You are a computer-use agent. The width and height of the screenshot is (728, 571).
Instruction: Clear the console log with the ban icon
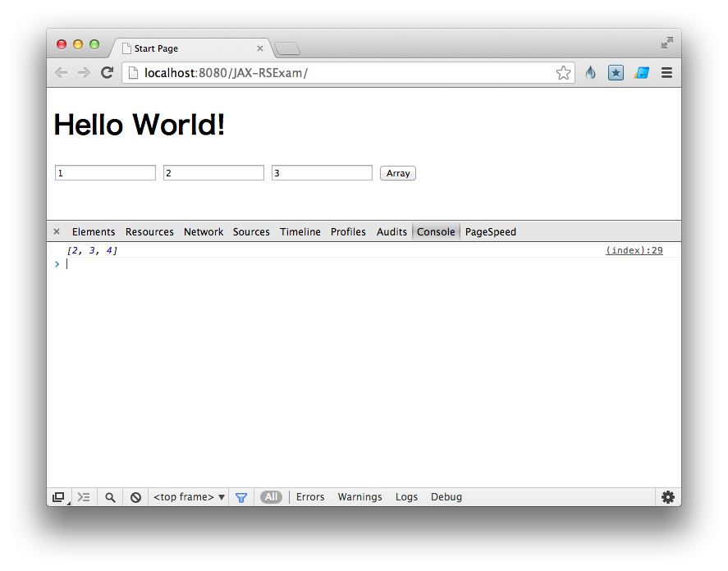point(135,497)
